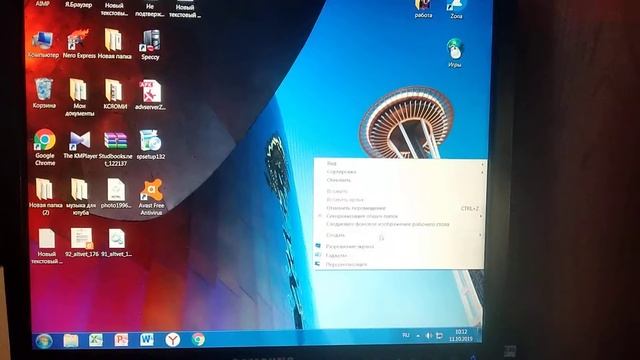Image resolution: width=640 pixels, height=360 pixels.
Task: Expand the Вид submenu arrow
Action: point(482,164)
